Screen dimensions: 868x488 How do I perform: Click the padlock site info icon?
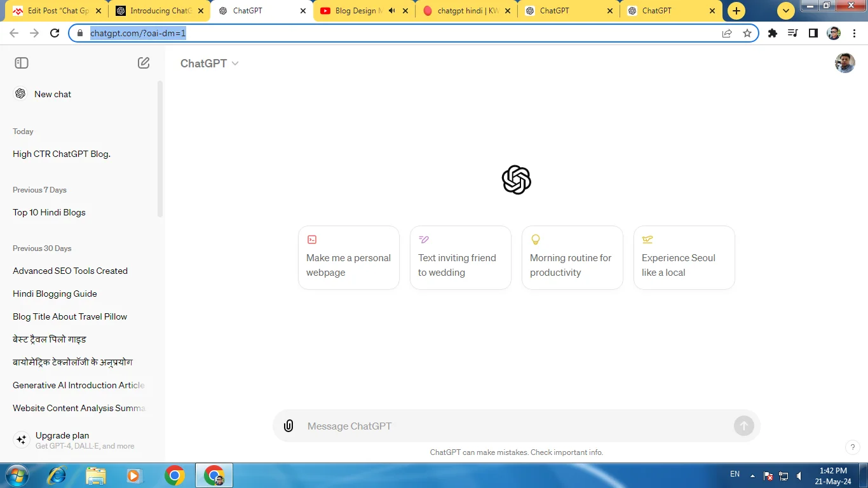coord(80,33)
